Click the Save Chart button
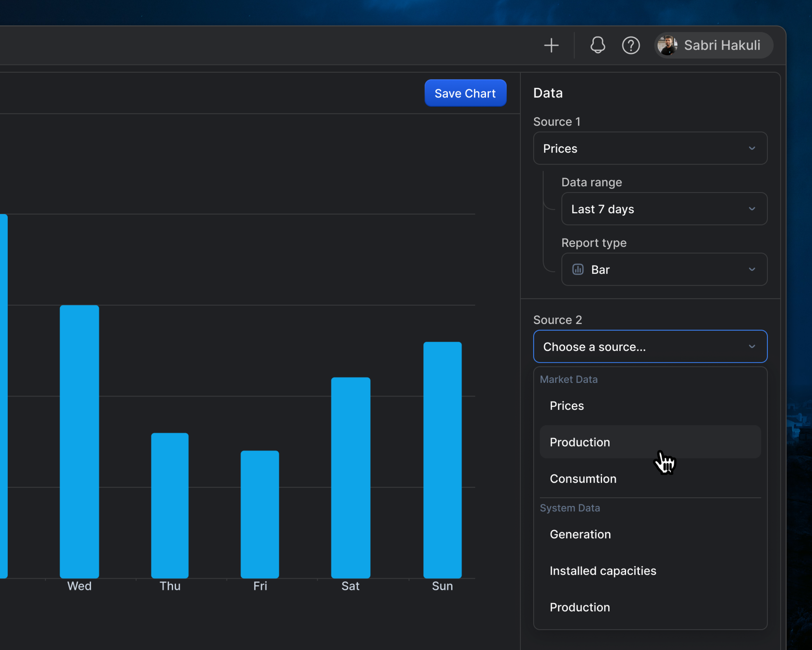This screenshot has height=650, width=812. [x=466, y=93]
